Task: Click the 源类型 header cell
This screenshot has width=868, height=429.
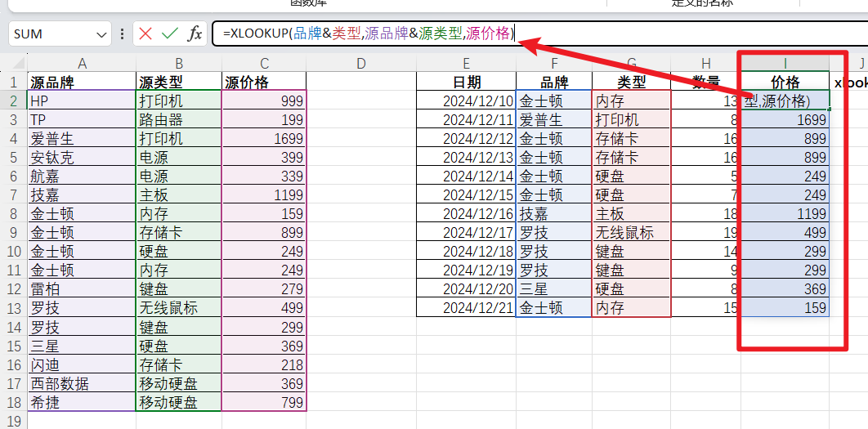Action: pyautogui.click(x=179, y=82)
